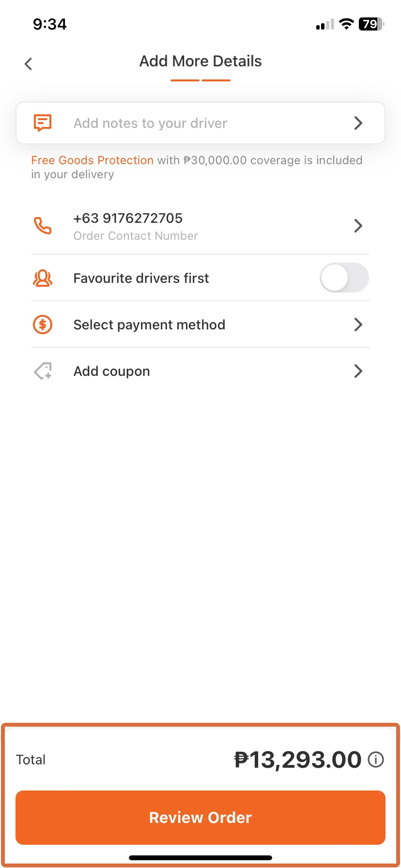Screen dimensions: 401x868
Task: Tap the order contact number +63 9176272705
Action: [128, 218]
